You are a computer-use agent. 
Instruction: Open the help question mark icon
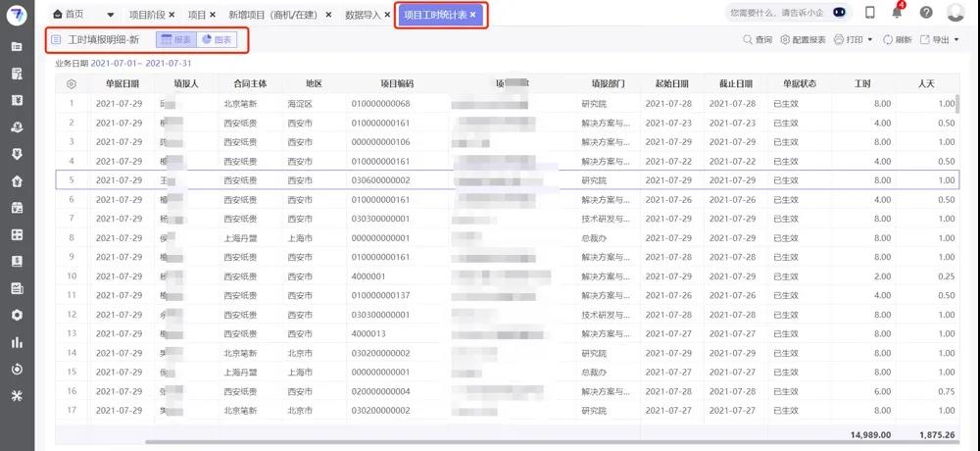(x=926, y=13)
